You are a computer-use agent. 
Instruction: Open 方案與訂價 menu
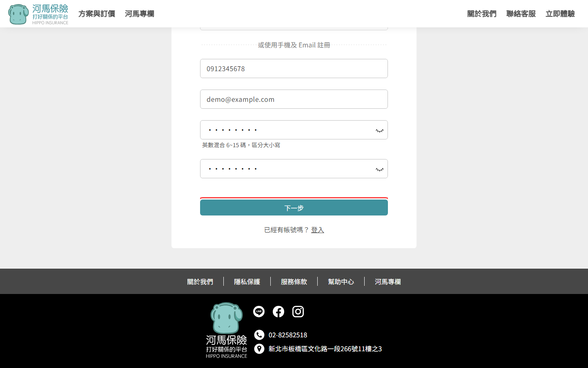coord(97,14)
